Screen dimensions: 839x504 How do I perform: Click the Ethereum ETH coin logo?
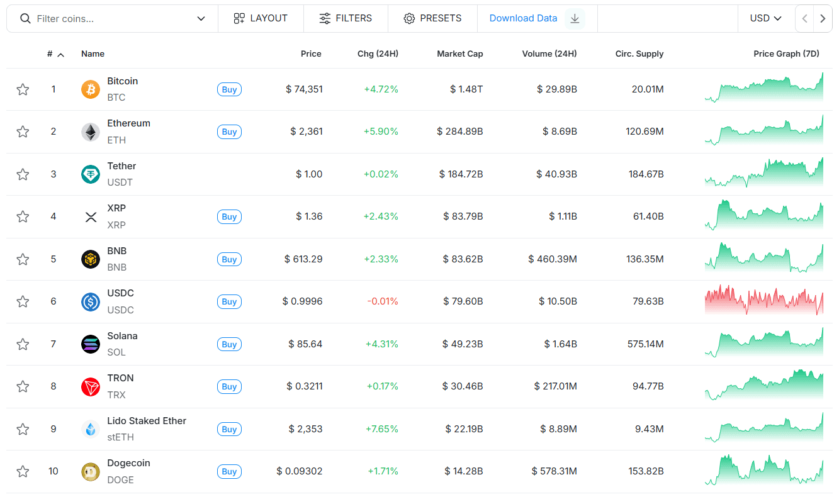90,132
